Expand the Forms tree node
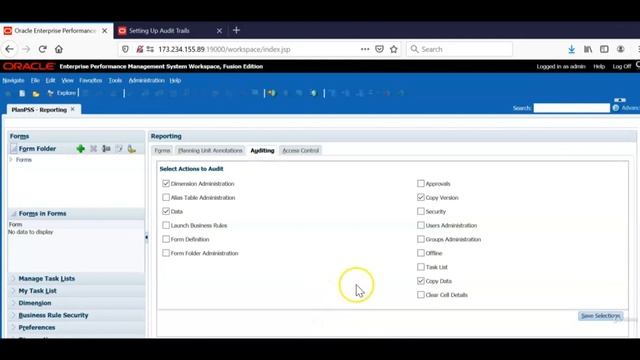Image resolution: width=640 pixels, height=360 pixels. tap(11, 160)
